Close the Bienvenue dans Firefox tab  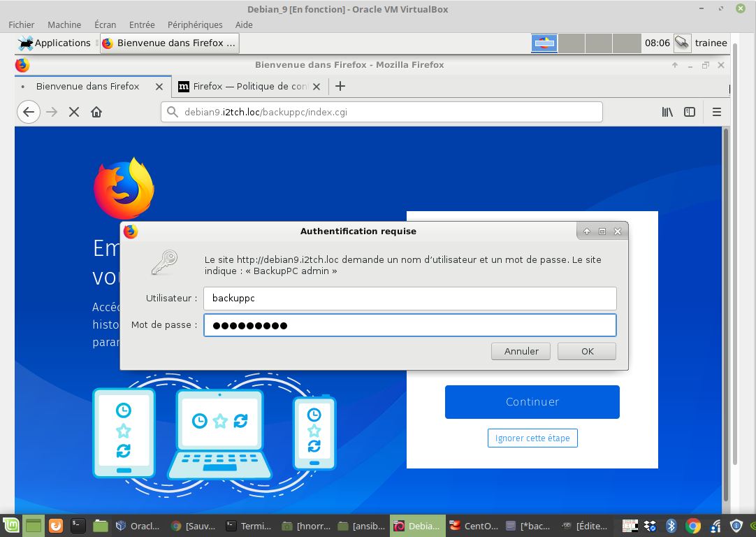click(x=159, y=87)
